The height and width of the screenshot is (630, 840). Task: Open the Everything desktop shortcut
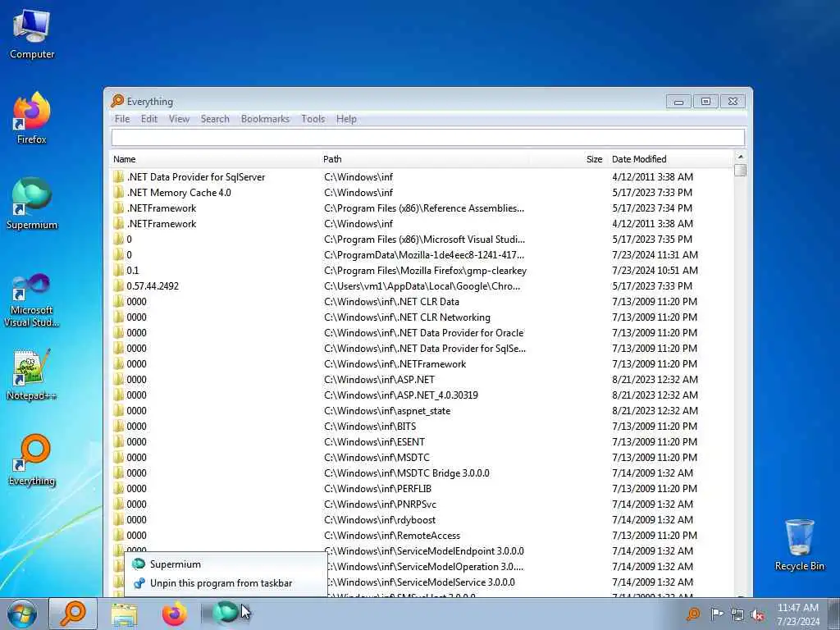(32, 460)
